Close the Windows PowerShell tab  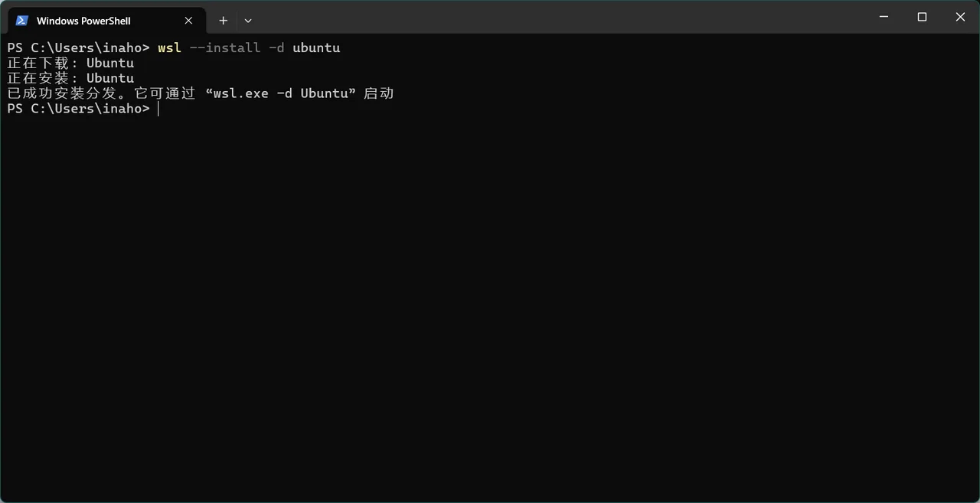pyautogui.click(x=188, y=21)
